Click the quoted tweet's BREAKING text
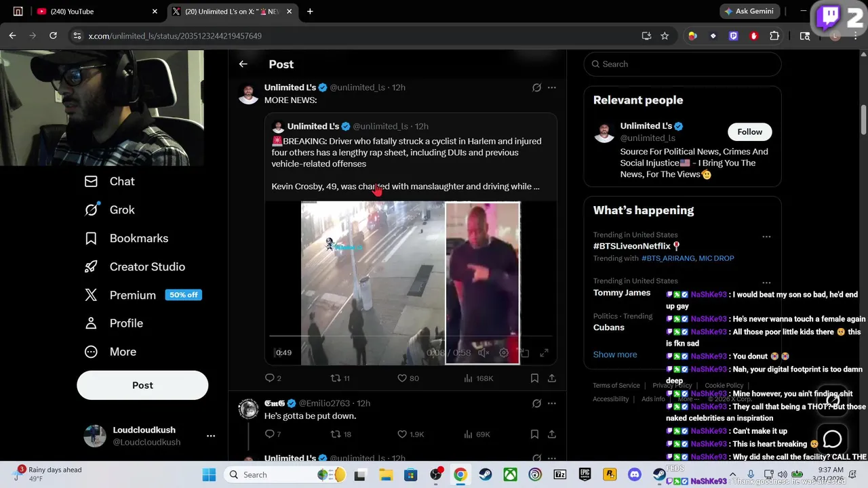Screen dimensions: 868x488 [x=407, y=152]
